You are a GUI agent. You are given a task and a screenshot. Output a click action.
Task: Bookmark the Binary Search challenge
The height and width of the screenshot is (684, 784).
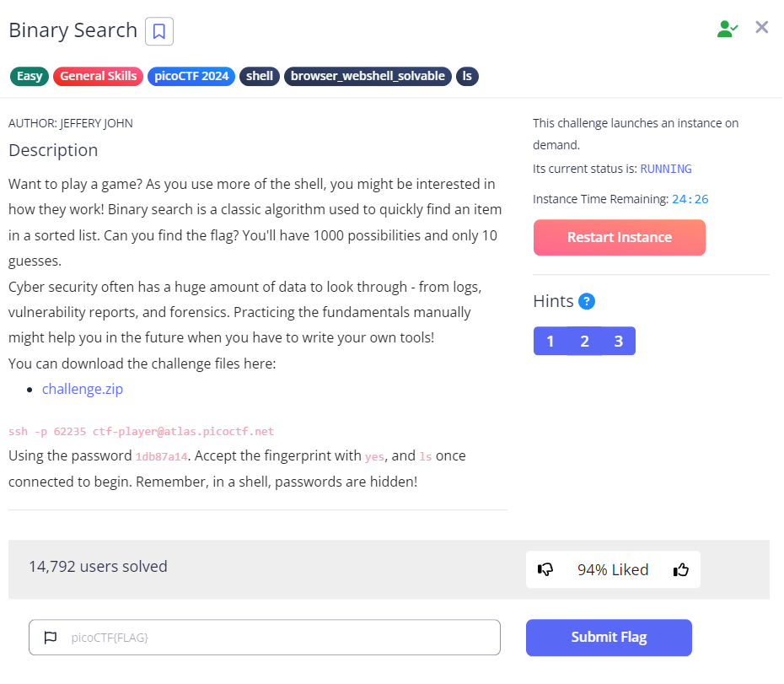click(x=158, y=31)
